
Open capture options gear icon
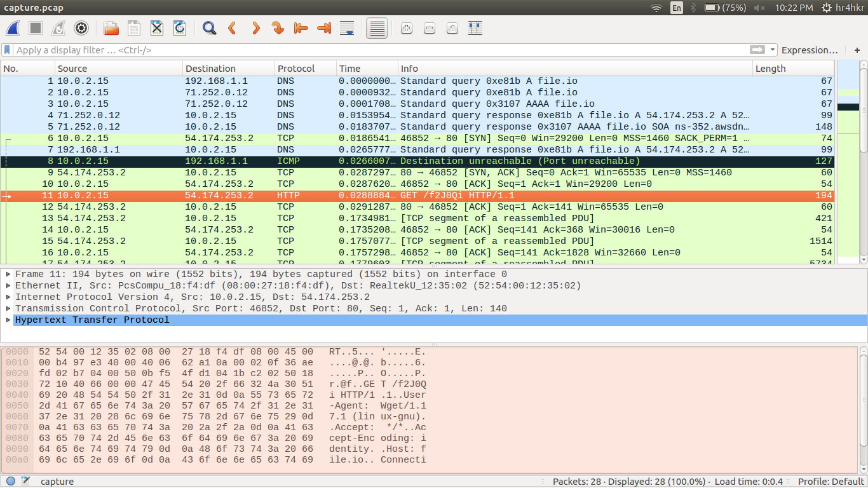tap(81, 28)
